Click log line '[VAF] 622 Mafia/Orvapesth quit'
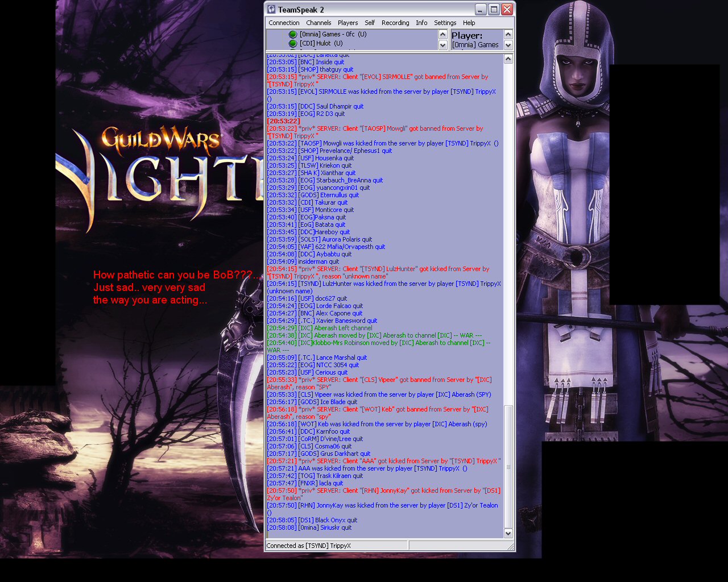This screenshot has width=728, height=582. 326,247
